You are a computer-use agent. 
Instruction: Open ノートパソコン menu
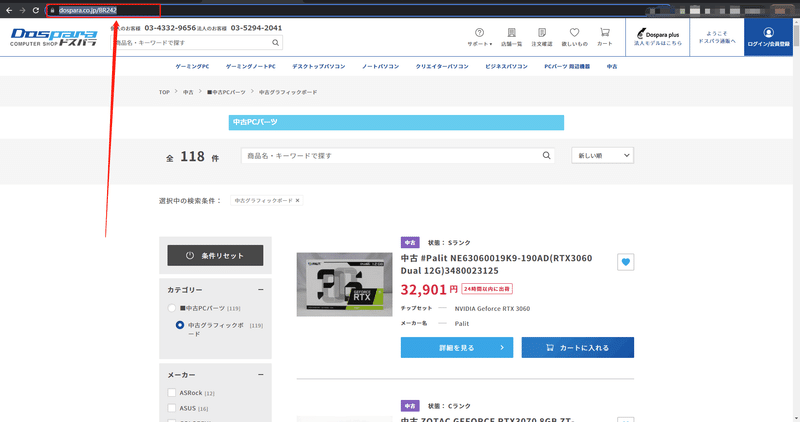(381, 66)
